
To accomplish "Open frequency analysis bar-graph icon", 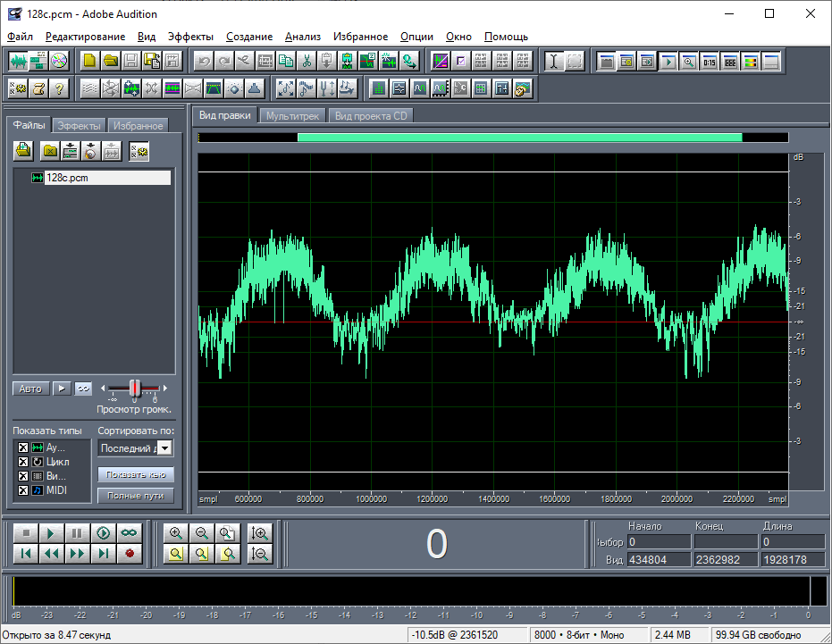I will click(378, 88).
